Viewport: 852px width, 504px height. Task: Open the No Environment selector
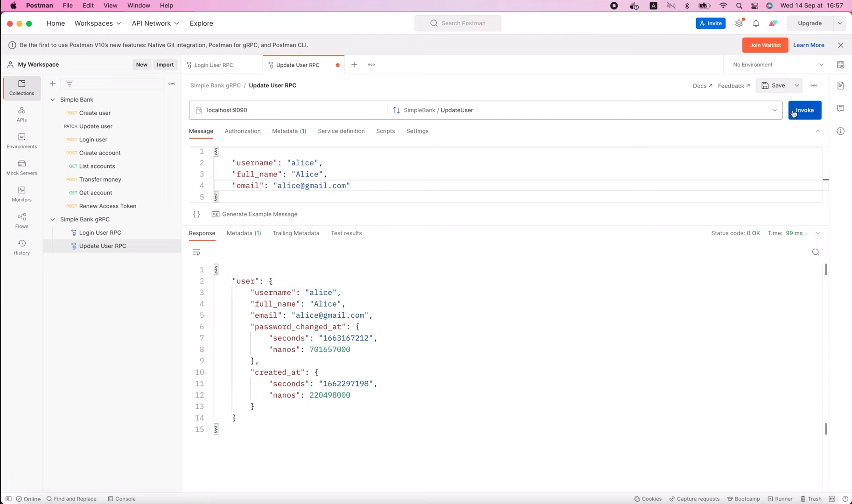tap(778, 65)
